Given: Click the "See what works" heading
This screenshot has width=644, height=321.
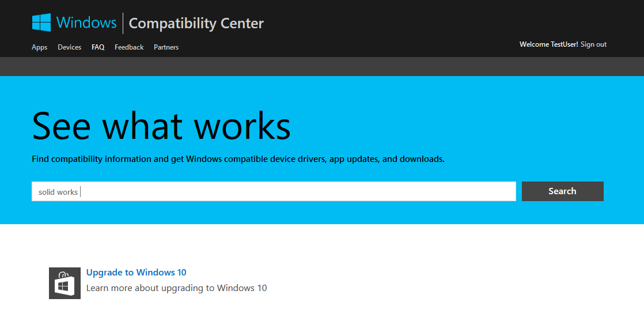Looking at the screenshot, I should [161, 125].
